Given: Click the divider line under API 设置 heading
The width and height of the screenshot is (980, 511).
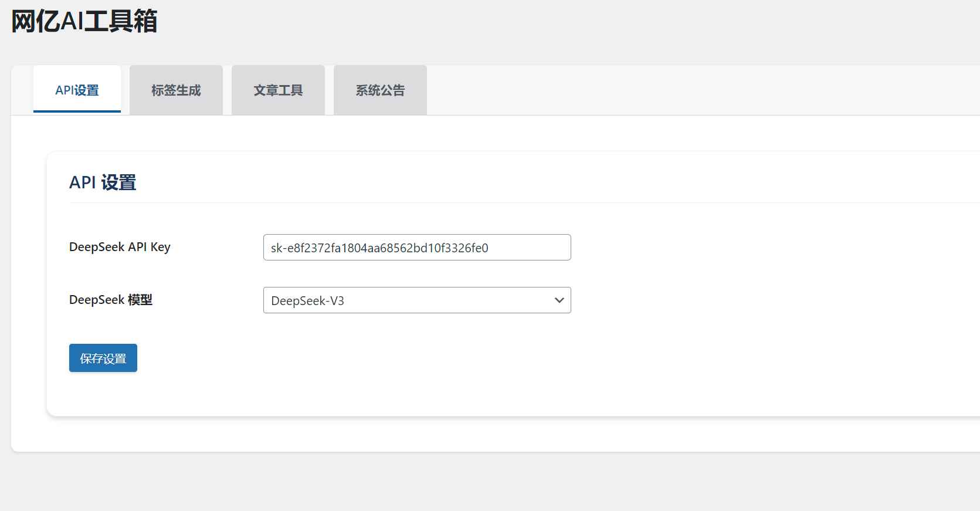Looking at the screenshot, I should click(469, 203).
